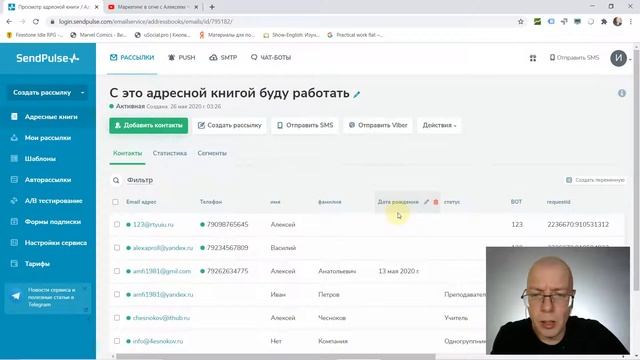Image resolution: width=640 pixels, height=360 pixels.
Task: Expand the Действия dropdown
Action: 439,125
